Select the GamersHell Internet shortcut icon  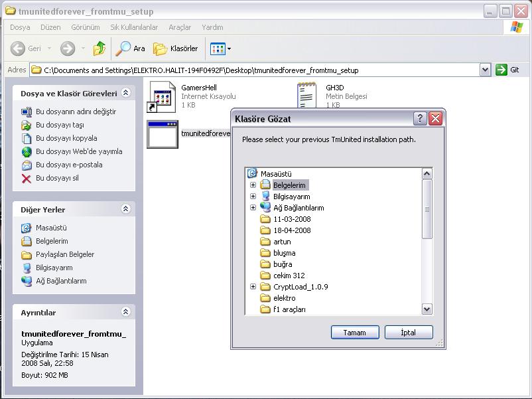(x=162, y=97)
